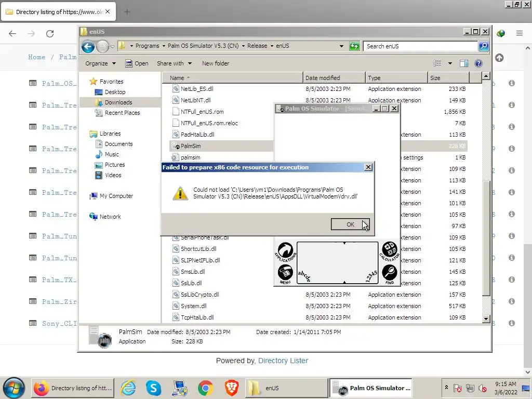Open the browser hamburger menu

(x=520, y=33)
